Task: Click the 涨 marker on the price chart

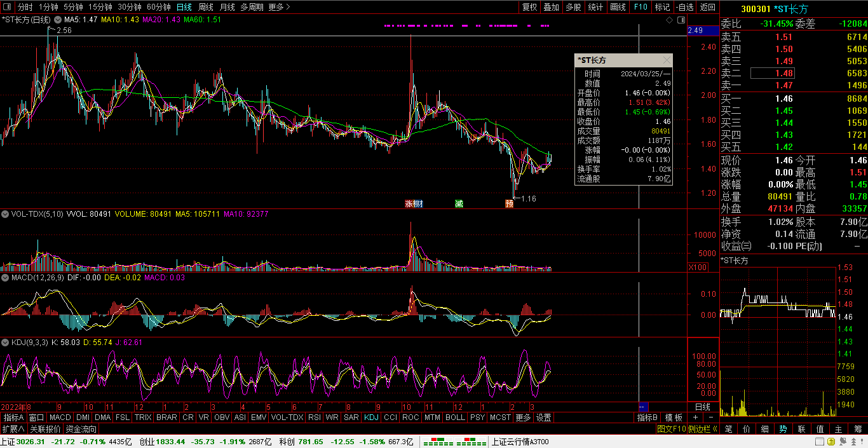Action: 410,204
